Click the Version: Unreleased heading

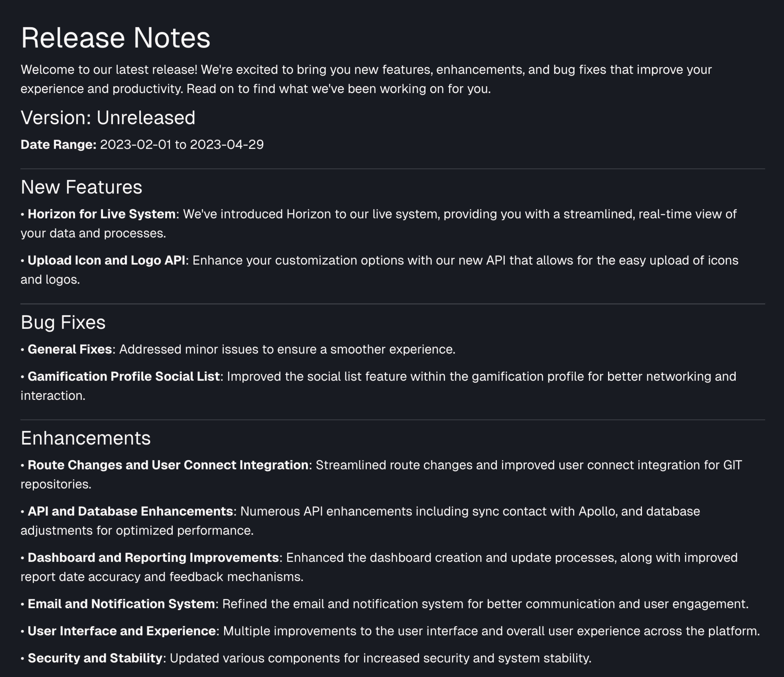tap(108, 118)
